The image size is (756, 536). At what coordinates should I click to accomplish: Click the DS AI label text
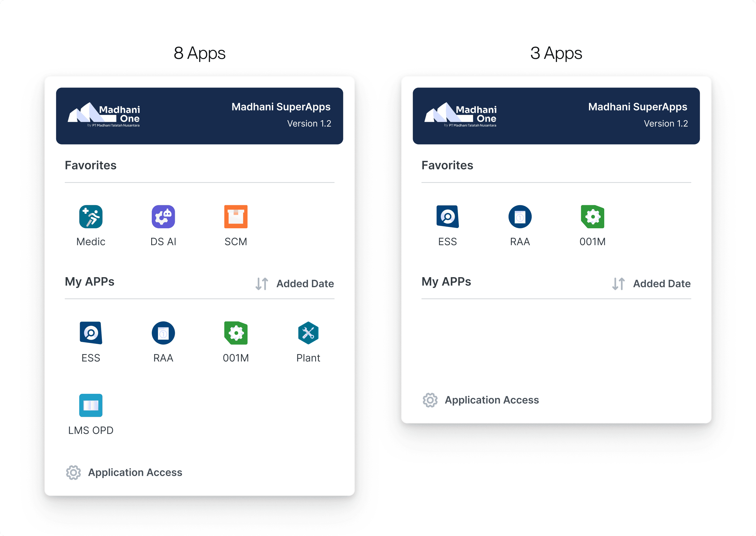(163, 242)
